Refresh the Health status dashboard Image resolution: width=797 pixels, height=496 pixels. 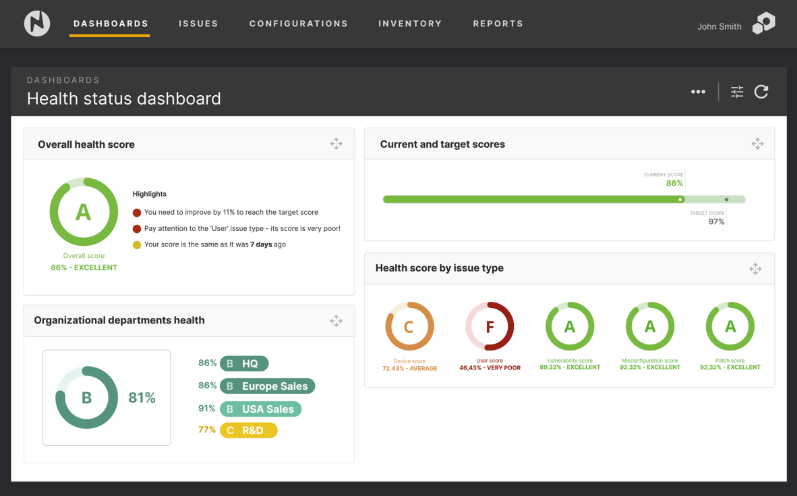[761, 92]
